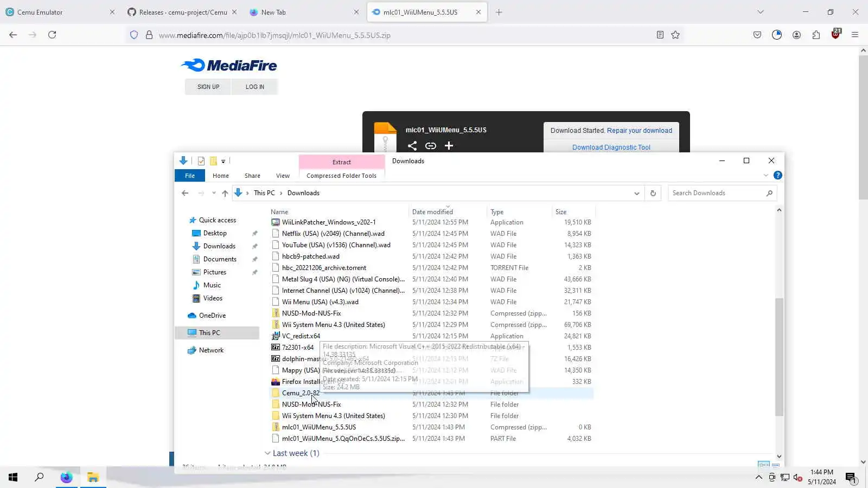
Task: Go back in Firefox browser
Action: pos(13,35)
